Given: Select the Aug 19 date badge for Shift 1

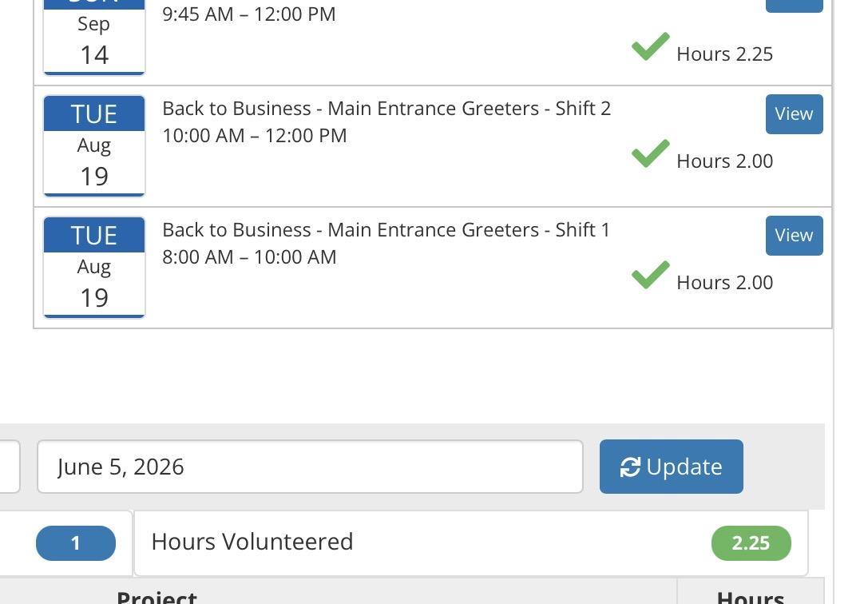Looking at the screenshot, I should point(94,267).
